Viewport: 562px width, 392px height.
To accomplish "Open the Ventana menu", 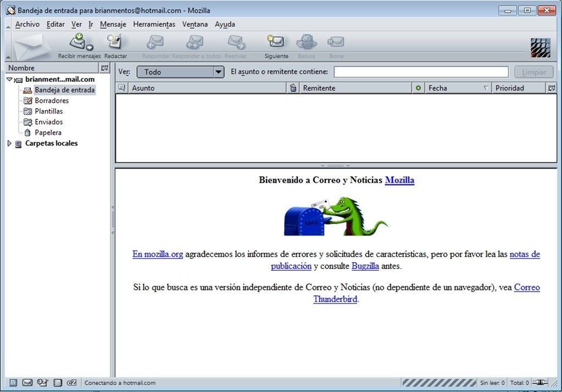I will coord(195,24).
